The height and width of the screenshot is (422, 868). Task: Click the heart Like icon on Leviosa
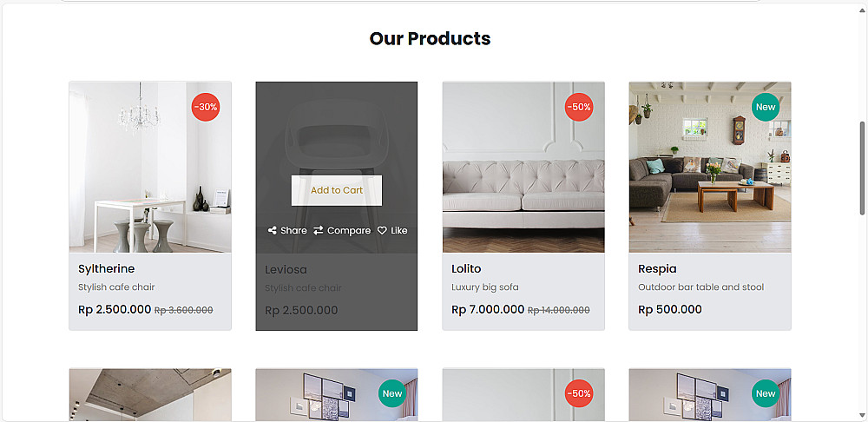(x=382, y=231)
